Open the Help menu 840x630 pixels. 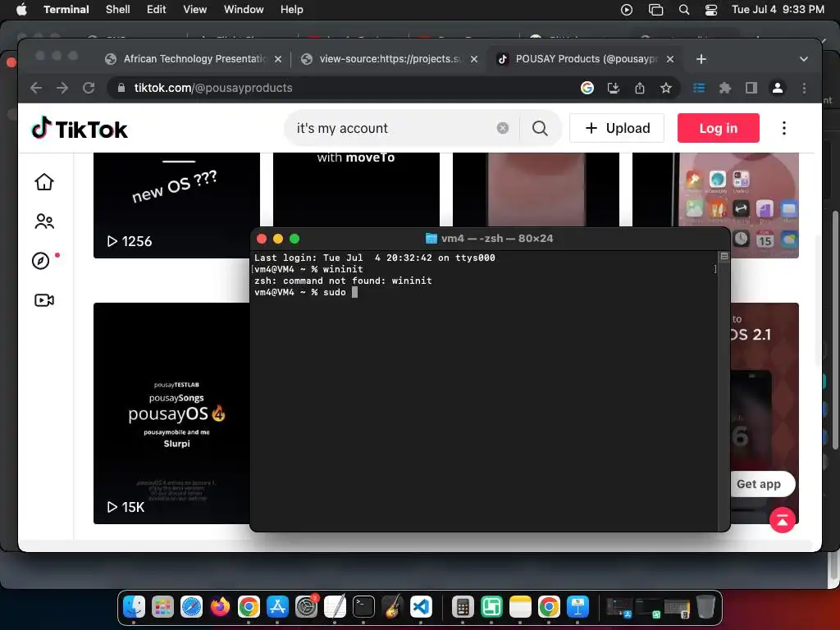(292, 10)
